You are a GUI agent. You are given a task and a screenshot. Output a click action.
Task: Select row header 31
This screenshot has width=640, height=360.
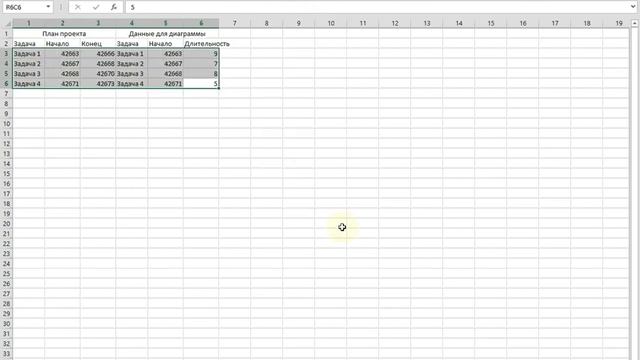pyautogui.click(x=6, y=334)
